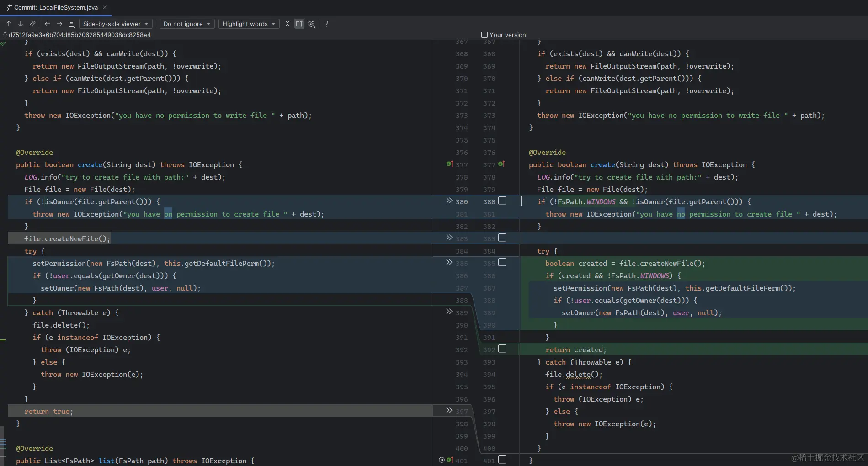
Task: Open the Highlight words dropdown
Action: 249,24
